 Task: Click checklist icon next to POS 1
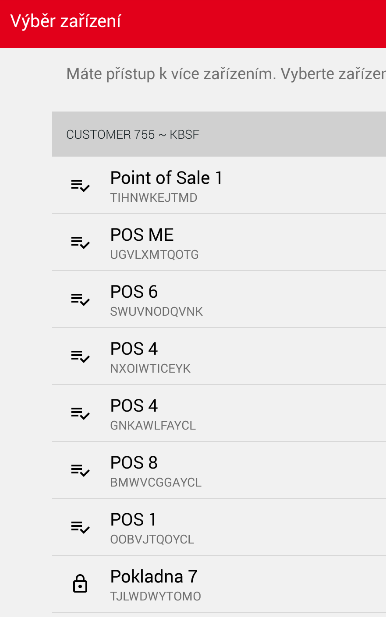pos(80,527)
